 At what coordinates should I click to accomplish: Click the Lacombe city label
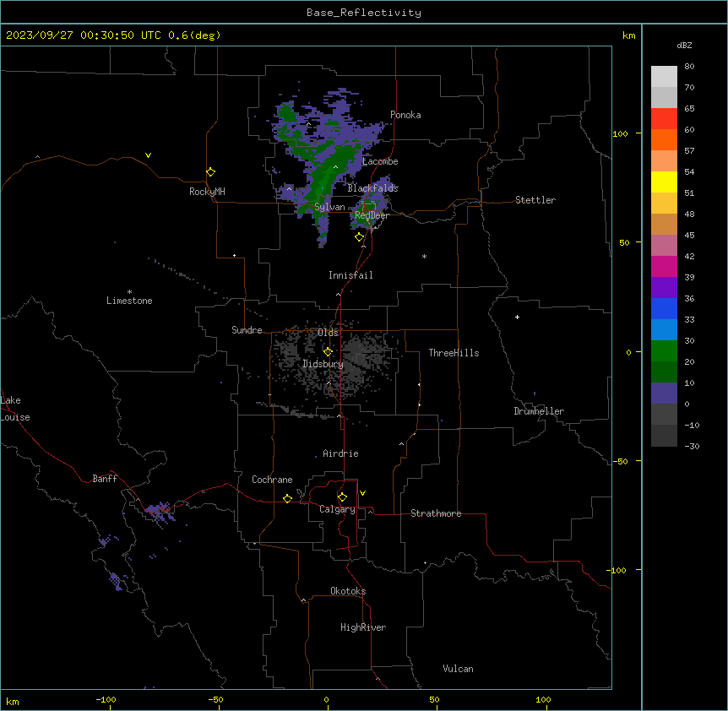pos(380,161)
